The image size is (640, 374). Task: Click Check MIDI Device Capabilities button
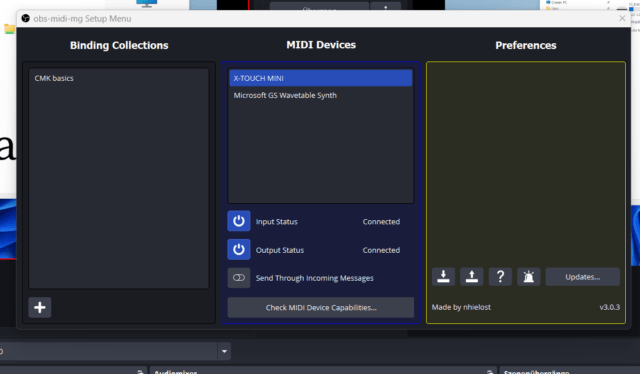click(x=321, y=307)
